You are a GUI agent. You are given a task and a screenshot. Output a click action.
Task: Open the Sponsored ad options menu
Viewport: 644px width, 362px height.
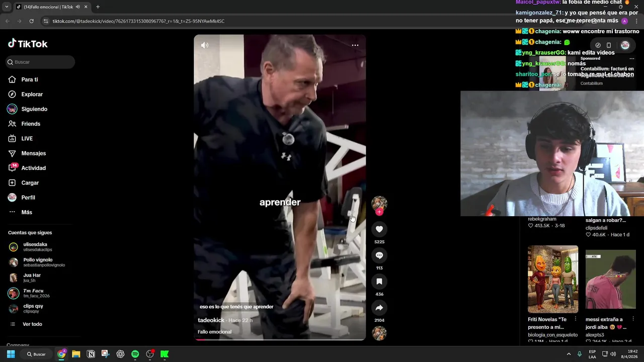[632, 58]
